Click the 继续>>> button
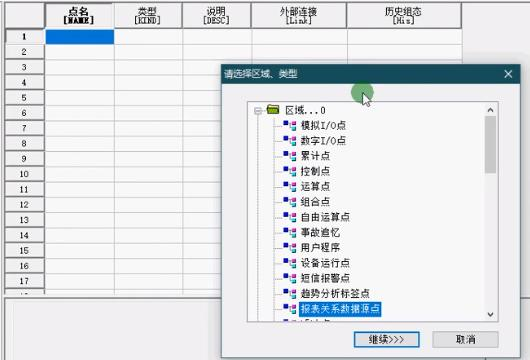This screenshot has height=360, width=530. [386, 339]
